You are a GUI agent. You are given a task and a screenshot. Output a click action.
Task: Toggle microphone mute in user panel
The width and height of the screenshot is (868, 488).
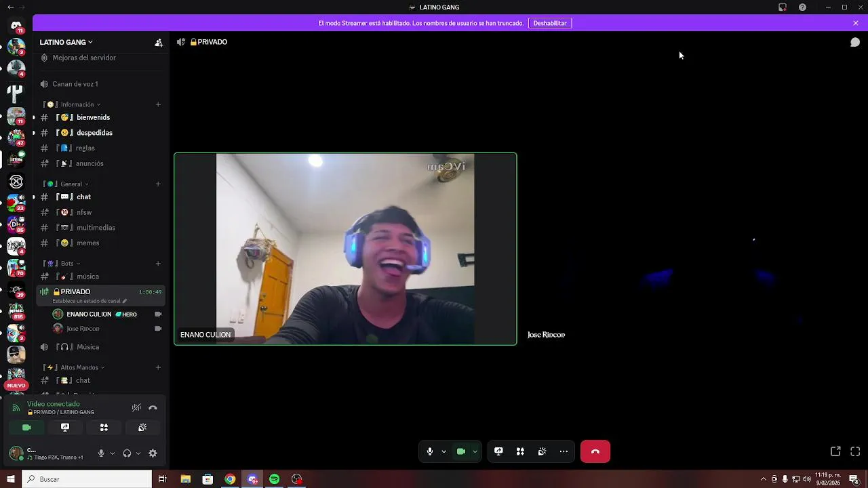click(x=101, y=453)
